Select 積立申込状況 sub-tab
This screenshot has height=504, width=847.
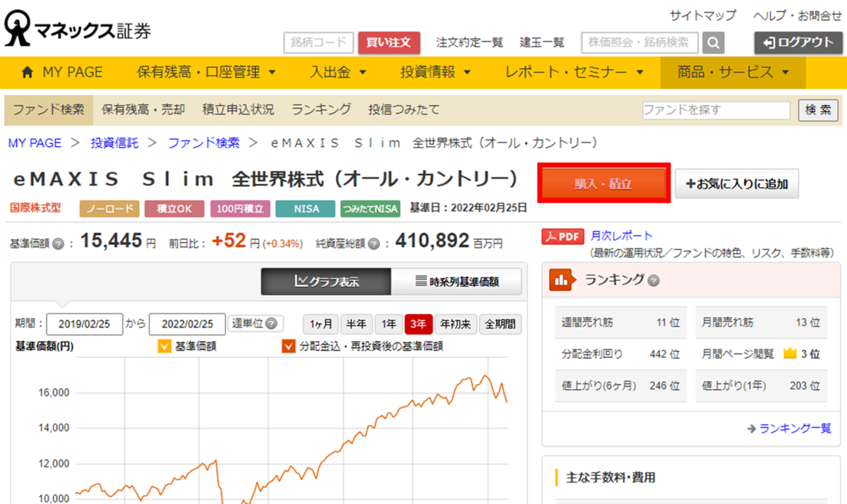coord(238,109)
